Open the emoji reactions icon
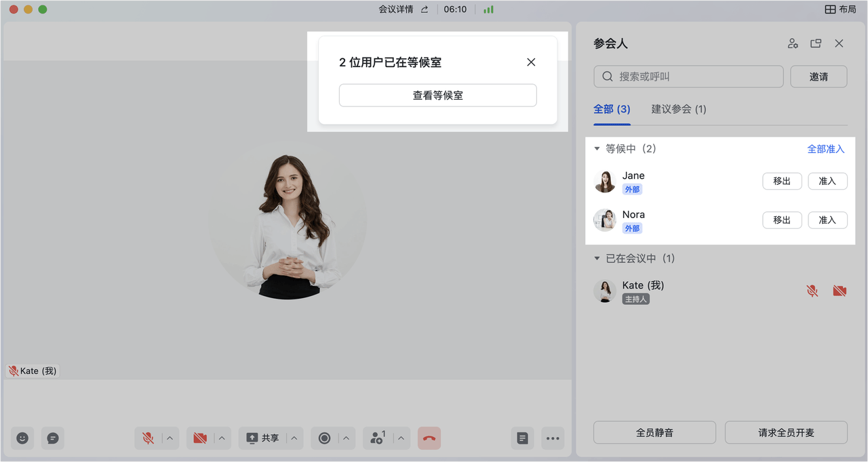Image resolution: width=868 pixels, height=462 pixels. [x=22, y=438]
